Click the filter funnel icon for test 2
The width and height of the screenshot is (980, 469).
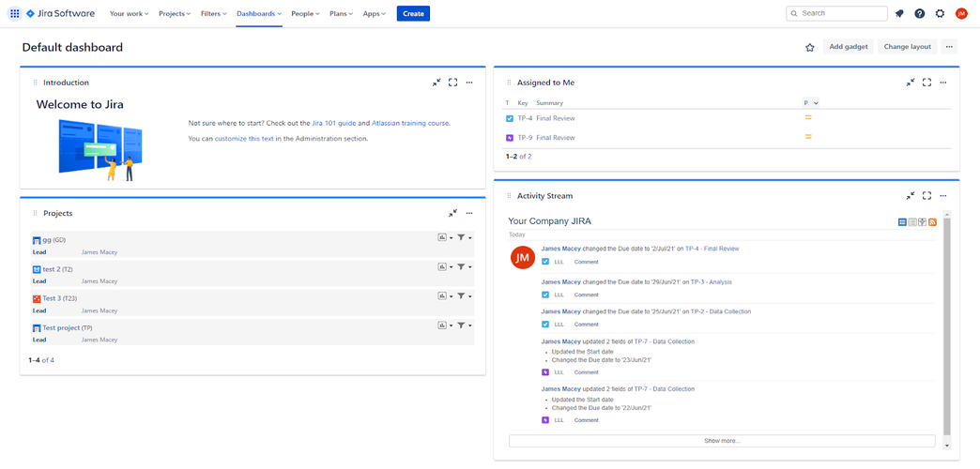tap(461, 266)
